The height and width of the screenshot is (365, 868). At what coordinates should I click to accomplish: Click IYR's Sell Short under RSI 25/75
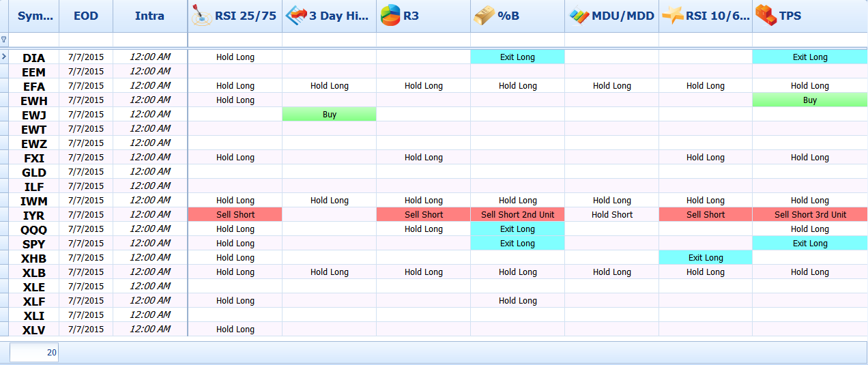pos(235,215)
